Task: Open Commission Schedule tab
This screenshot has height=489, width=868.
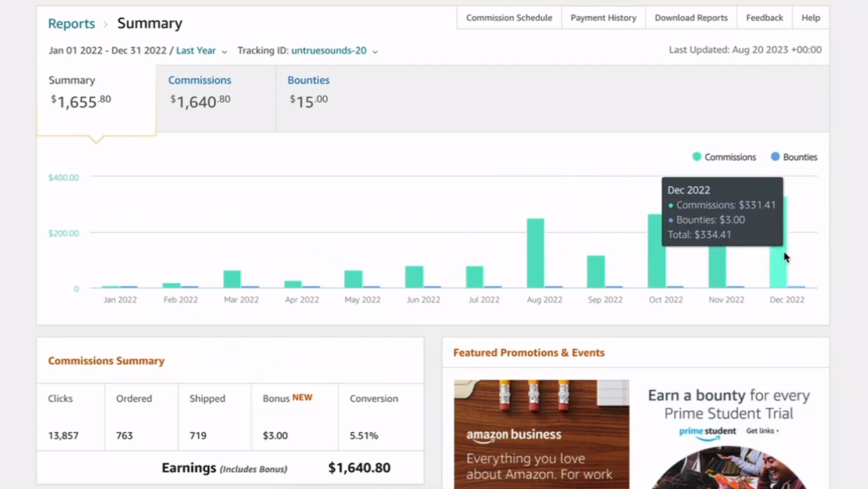Action: coord(509,17)
